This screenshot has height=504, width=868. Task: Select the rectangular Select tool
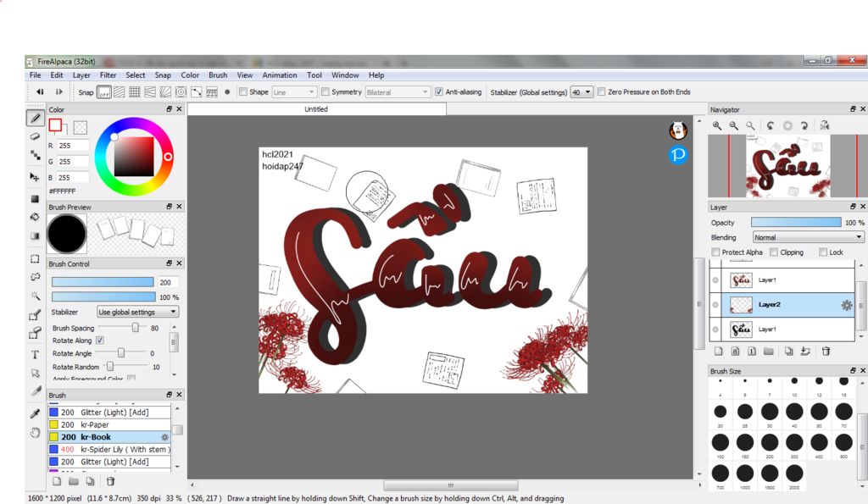[35, 259]
